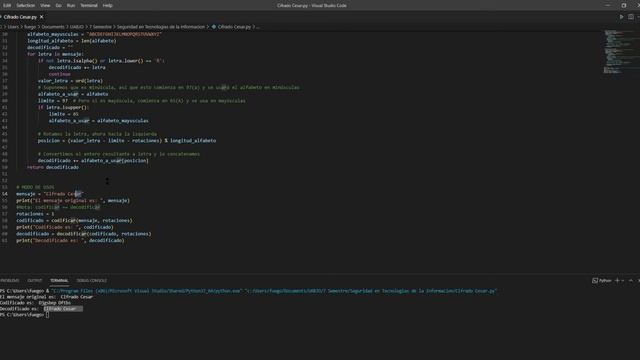Click the 7 Semestre breadcrumb segment
The width and height of the screenshot is (640, 360).
pyautogui.click(x=100, y=27)
